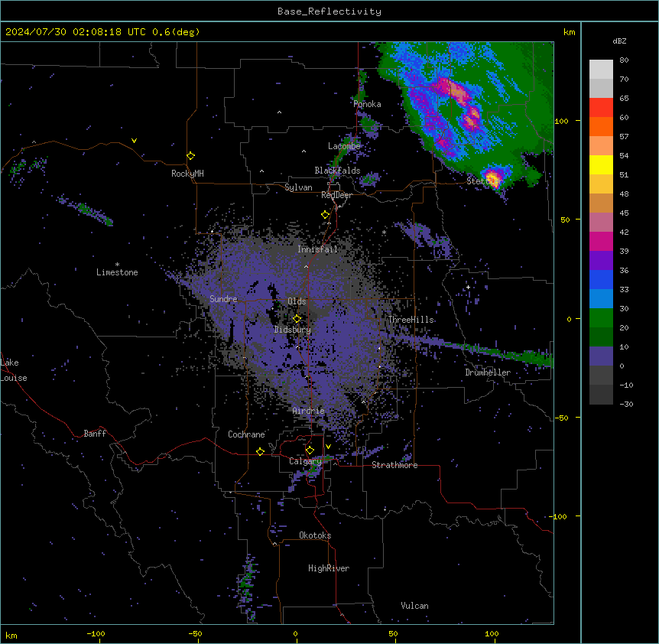Click the yellow diamond marker below Cochrane
This screenshot has width=659, height=644.
pos(260,451)
